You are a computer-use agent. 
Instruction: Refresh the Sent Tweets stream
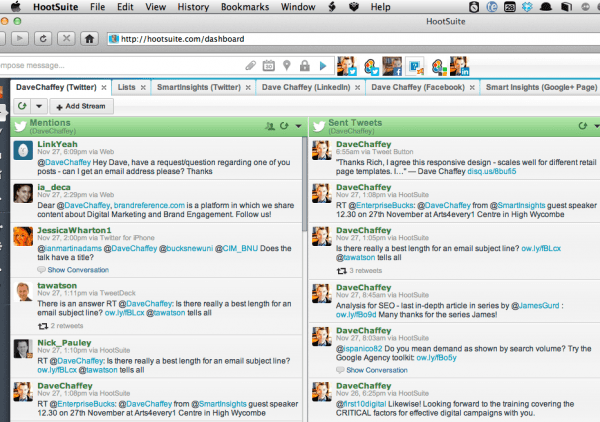[x=582, y=126]
